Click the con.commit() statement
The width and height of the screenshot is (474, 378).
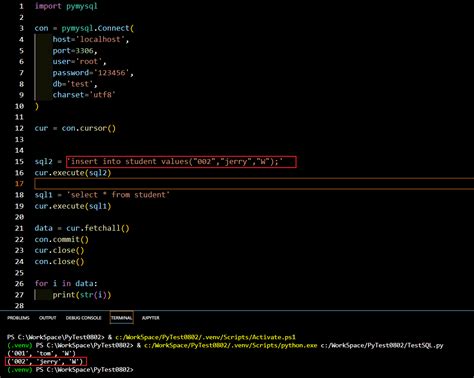point(61,239)
